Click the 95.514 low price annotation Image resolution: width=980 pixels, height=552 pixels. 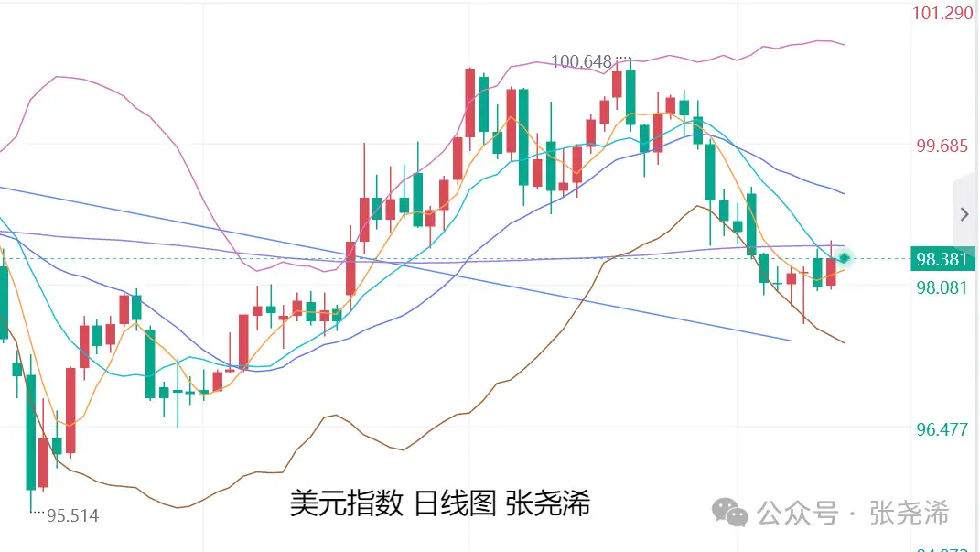[x=72, y=516]
